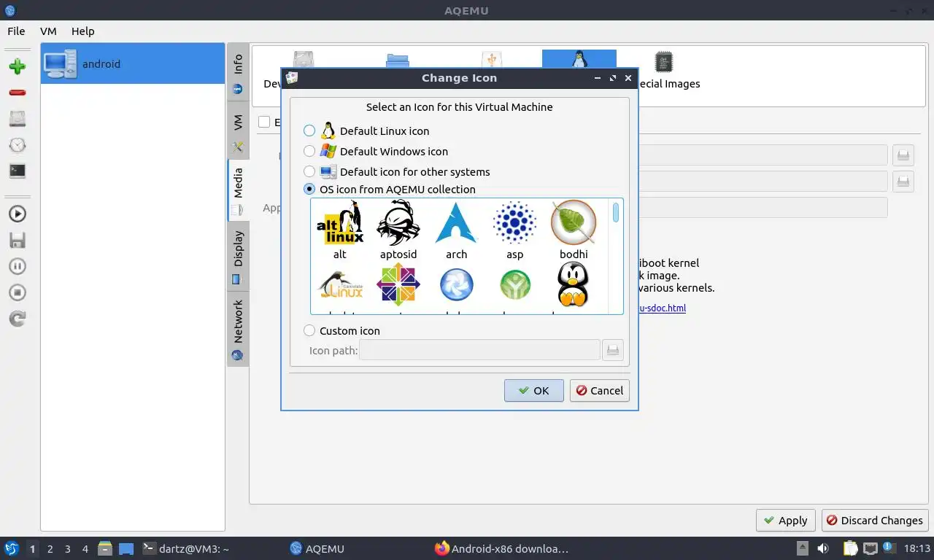Click browse button next to Icon path
This screenshot has height=560, width=934.
(x=613, y=350)
